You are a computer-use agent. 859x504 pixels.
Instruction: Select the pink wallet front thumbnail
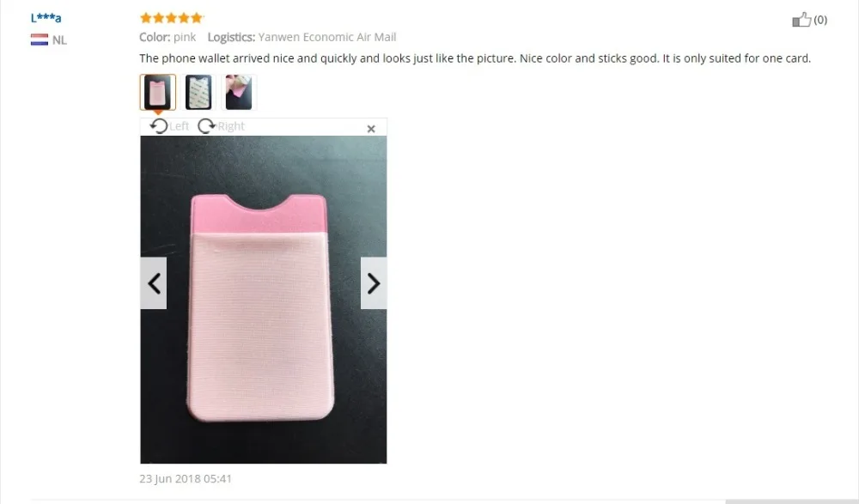click(x=158, y=92)
